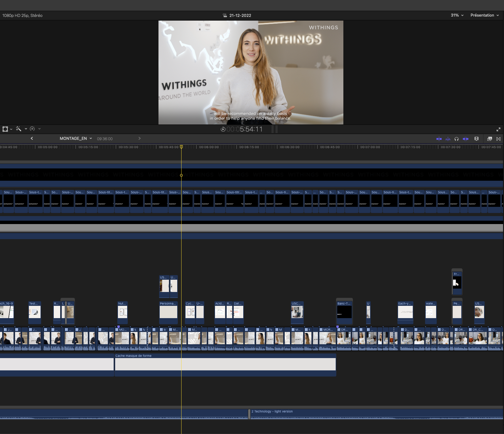Viewport: 504px width, 434px height.
Task: Go forward in timeline history
Action: point(139,138)
